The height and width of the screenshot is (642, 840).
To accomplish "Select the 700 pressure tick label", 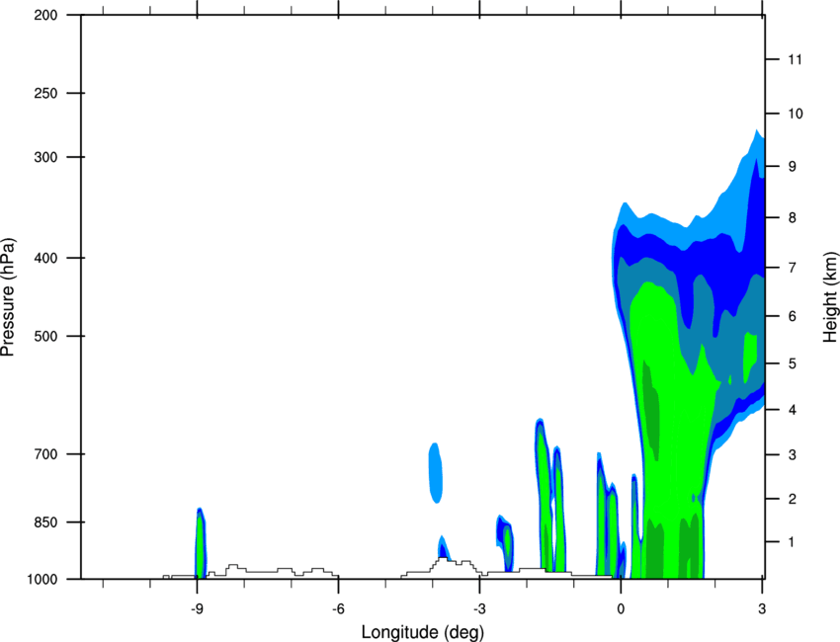I will coord(45,454).
